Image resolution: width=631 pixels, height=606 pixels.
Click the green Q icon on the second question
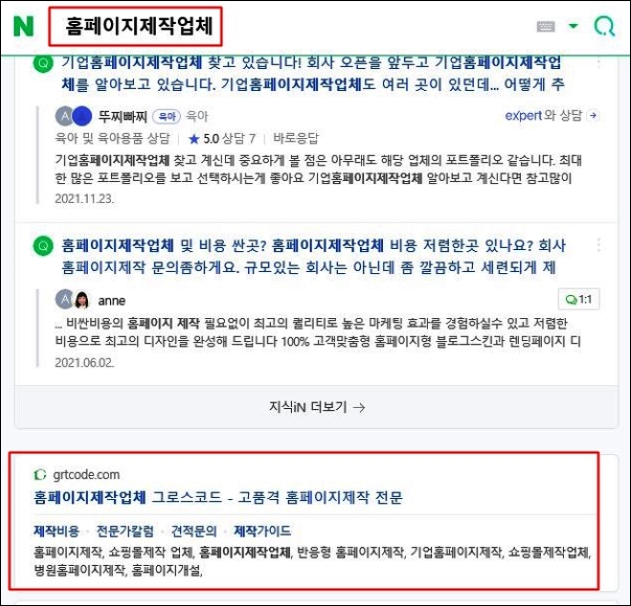pos(43,245)
